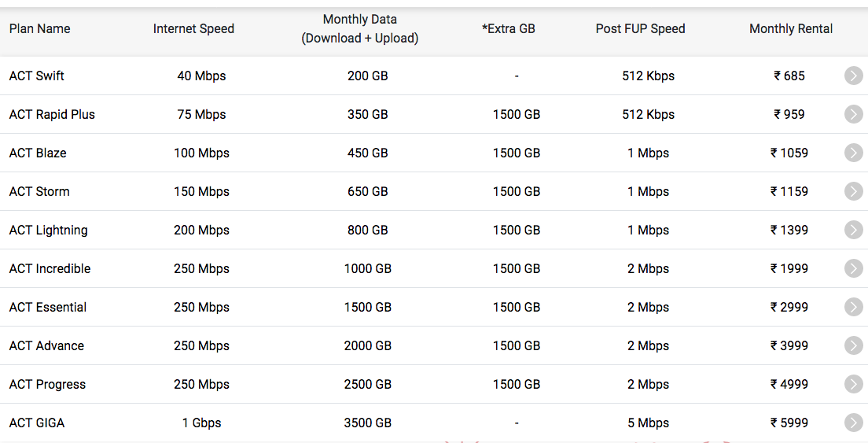Expand ACT Progress plan details chevron
868x443 pixels.
pos(854,384)
